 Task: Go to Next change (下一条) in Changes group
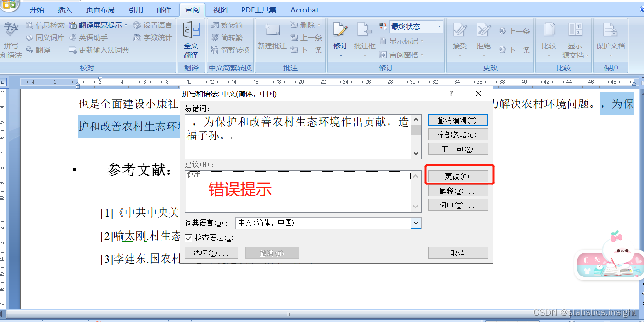tap(514, 49)
